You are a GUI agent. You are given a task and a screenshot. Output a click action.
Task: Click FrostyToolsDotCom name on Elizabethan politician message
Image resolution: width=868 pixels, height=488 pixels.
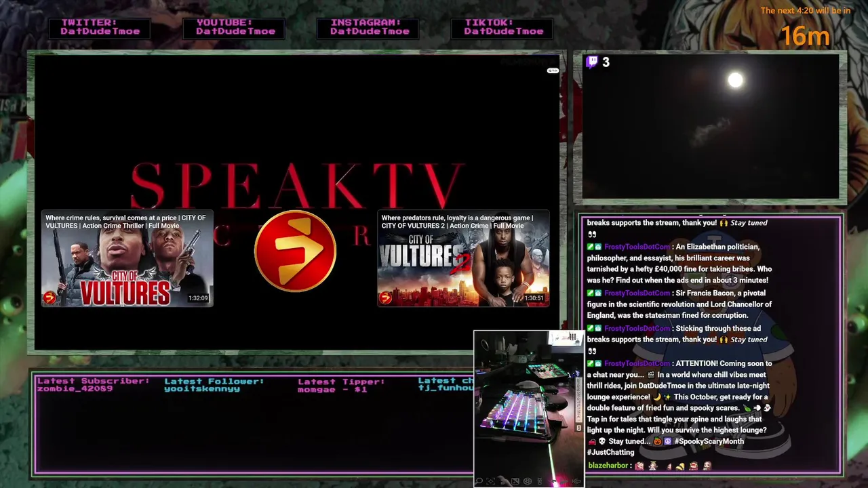pyautogui.click(x=637, y=247)
